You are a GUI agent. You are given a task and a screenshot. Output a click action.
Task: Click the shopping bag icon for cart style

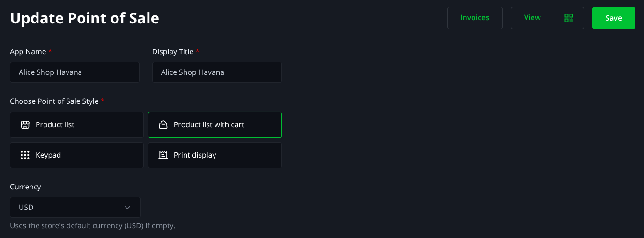click(163, 125)
